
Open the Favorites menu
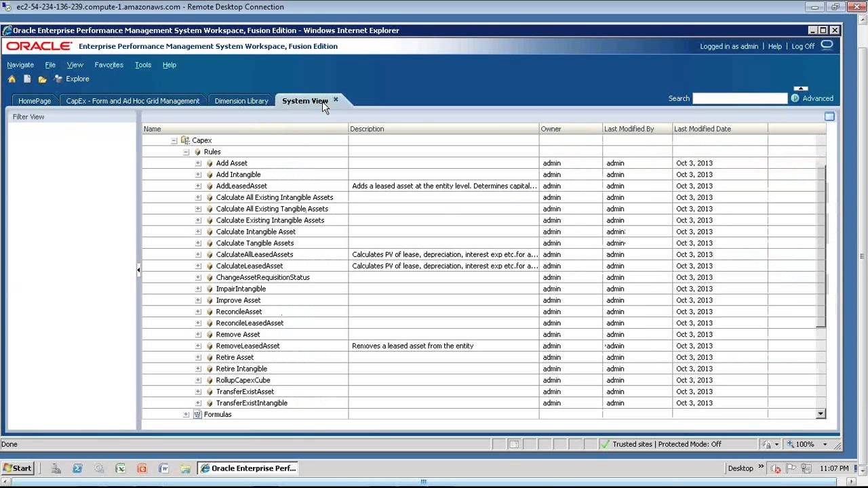point(108,65)
